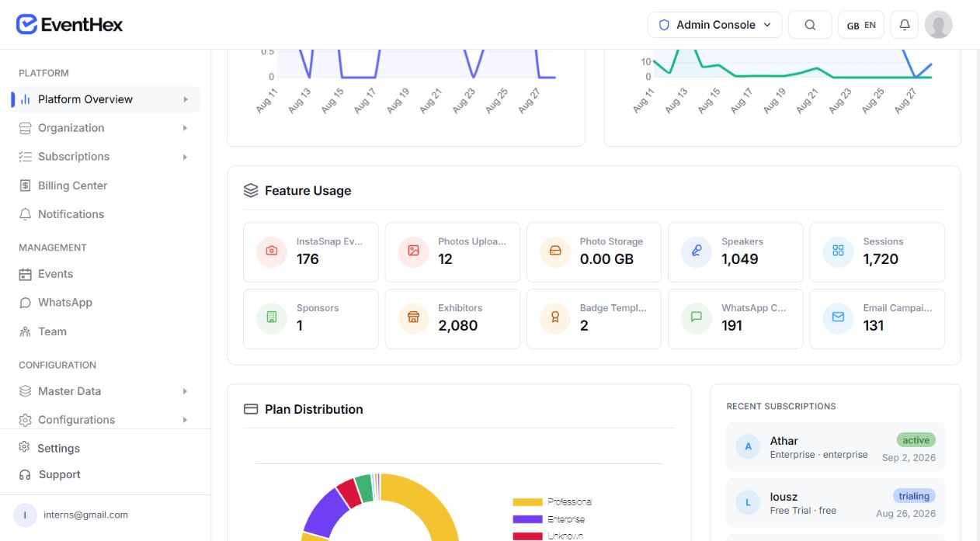Image resolution: width=980 pixels, height=541 pixels.
Task: Click the Platform Overview chart icon
Action: pyautogui.click(x=26, y=99)
